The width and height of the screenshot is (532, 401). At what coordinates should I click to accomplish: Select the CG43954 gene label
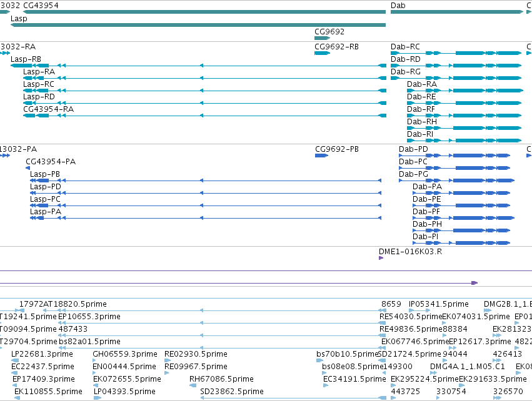click(41, 6)
